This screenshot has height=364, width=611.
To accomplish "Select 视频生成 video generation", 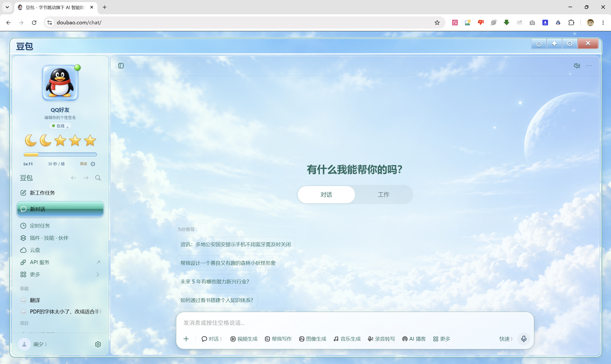I will 244,339.
